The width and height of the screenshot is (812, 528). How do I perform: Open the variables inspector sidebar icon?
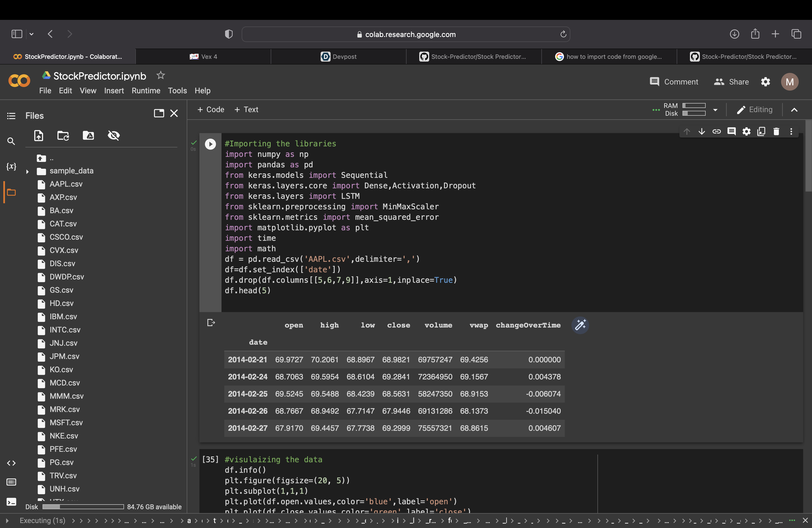[11, 167]
